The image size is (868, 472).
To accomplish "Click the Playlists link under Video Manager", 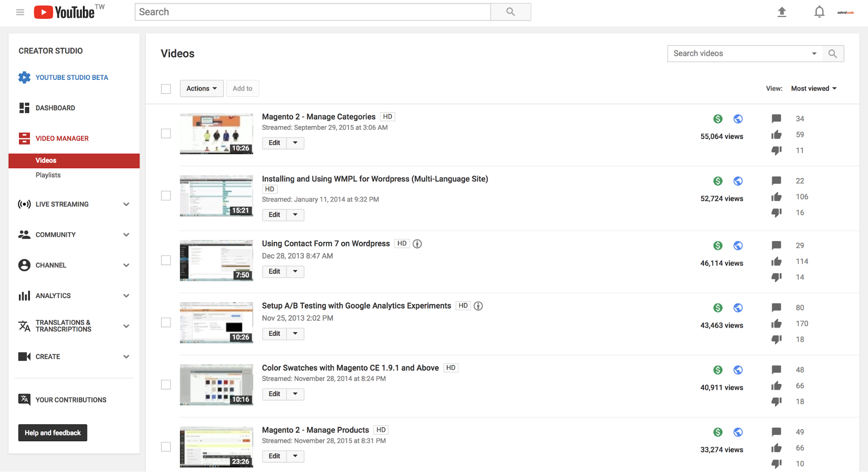I will 48,174.
